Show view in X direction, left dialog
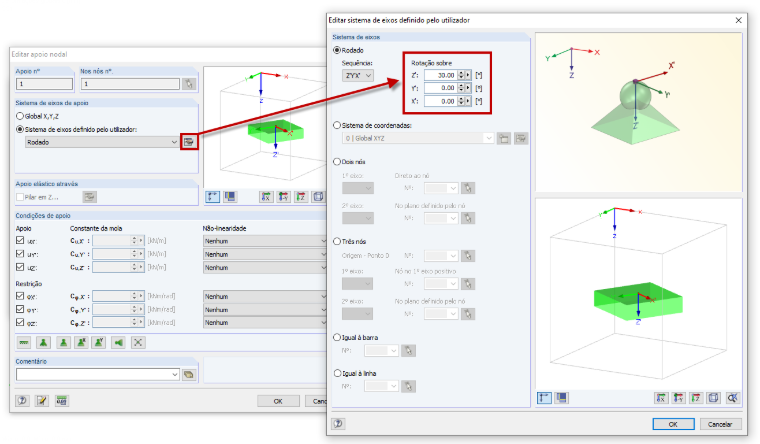760x444 pixels. point(266,197)
